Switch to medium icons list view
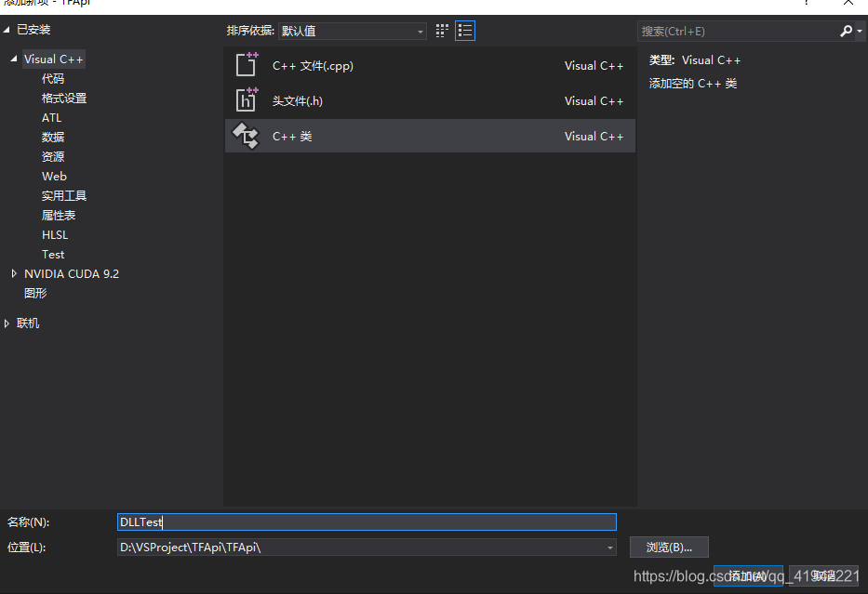The image size is (868, 594). coord(465,31)
